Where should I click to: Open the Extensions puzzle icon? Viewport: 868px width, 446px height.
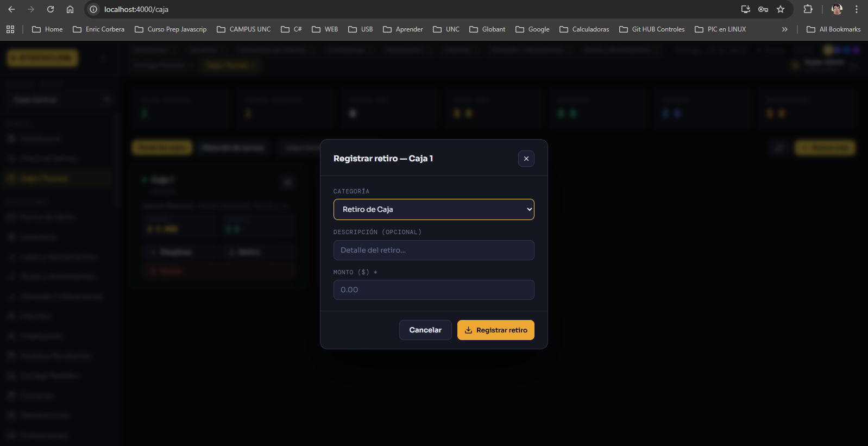(808, 9)
